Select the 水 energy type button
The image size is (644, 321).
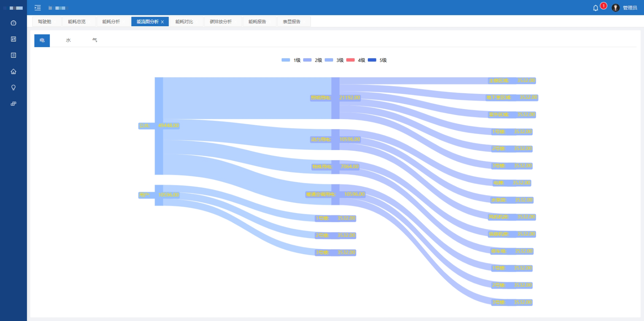click(x=68, y=40)
